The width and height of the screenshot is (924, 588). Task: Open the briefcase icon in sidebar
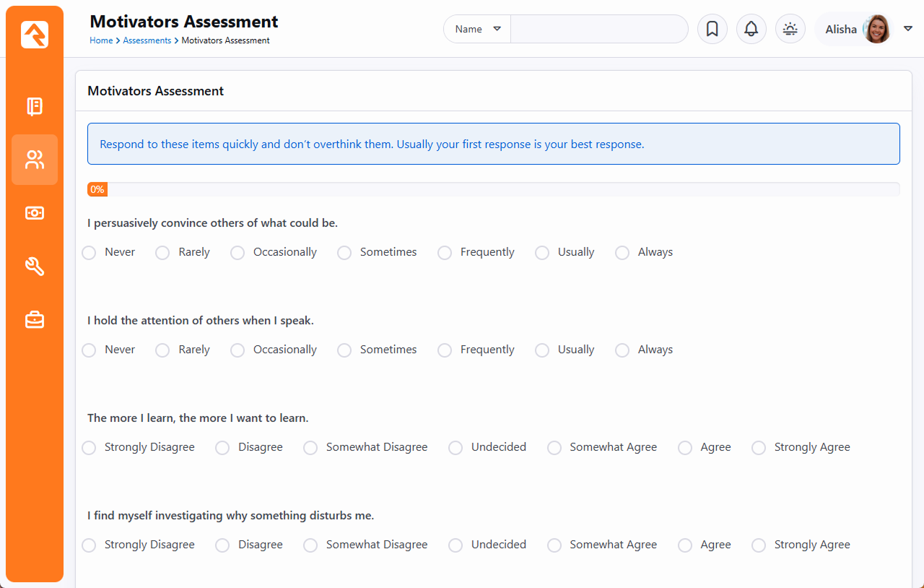[35, 319]
